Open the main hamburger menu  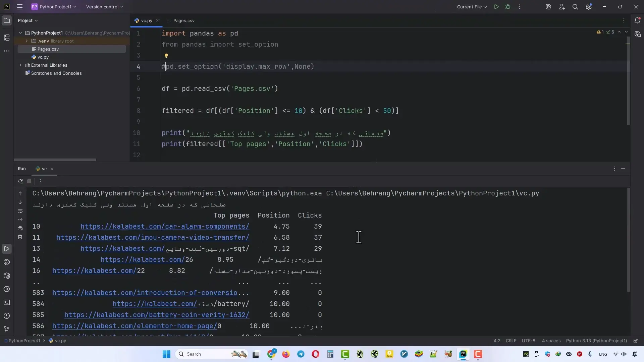point(20,7)
